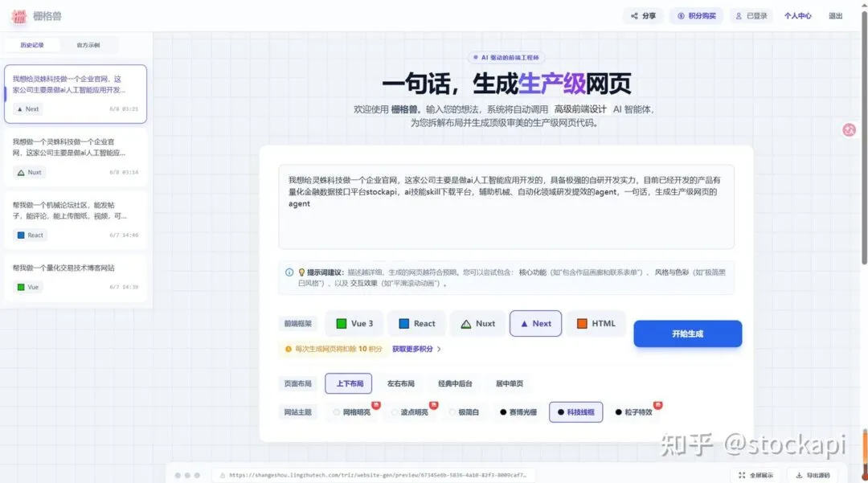Click the share icon beside 分享
The height and width of the screenshot is (483, 868).
634,16
